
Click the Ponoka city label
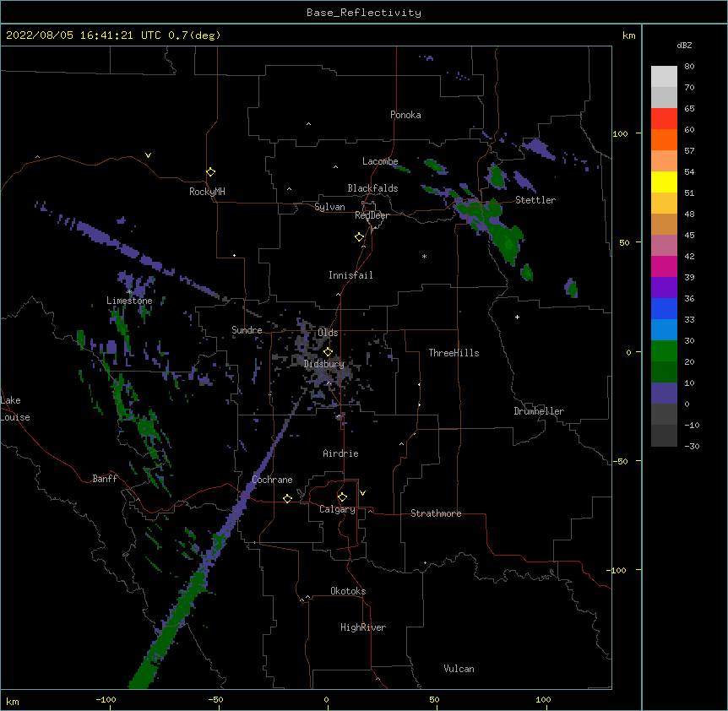tap(405, 115)
